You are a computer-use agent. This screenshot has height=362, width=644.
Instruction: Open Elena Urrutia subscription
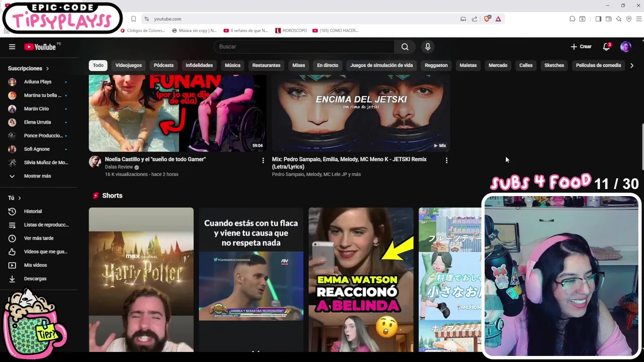pyautogui.click(x=39, y=122)
